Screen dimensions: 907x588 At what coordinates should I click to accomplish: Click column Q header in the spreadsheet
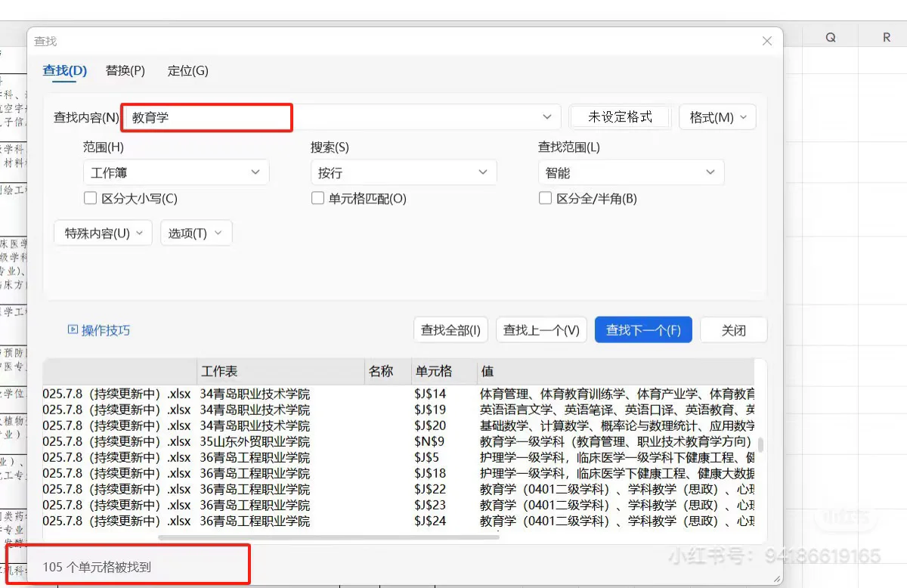click(830, 37)
